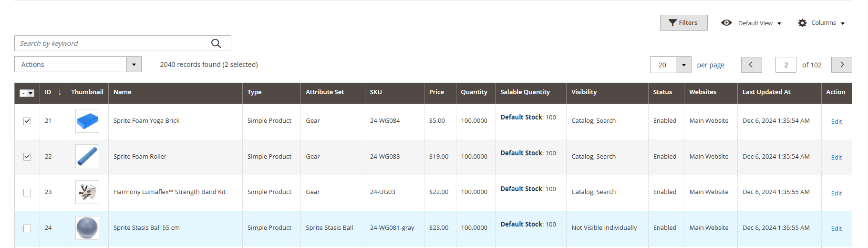Click the search magnifier icon
868x248 pixels.
[216, 43]
